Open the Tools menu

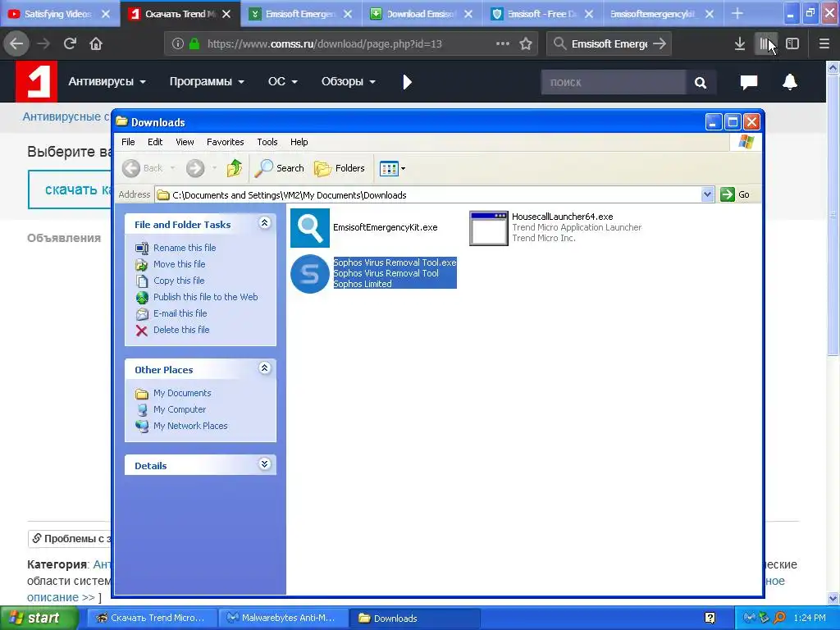pos(267,142)
